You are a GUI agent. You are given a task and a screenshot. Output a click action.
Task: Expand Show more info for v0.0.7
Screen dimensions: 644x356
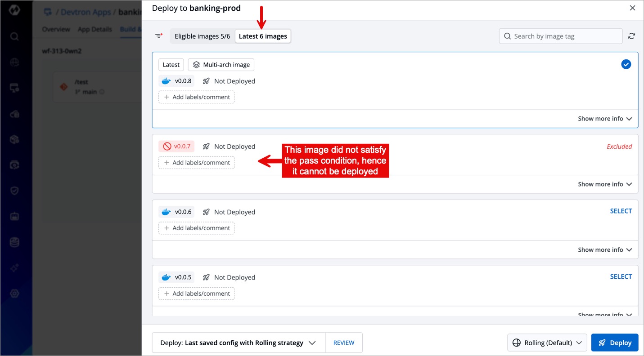coord(604,184)
